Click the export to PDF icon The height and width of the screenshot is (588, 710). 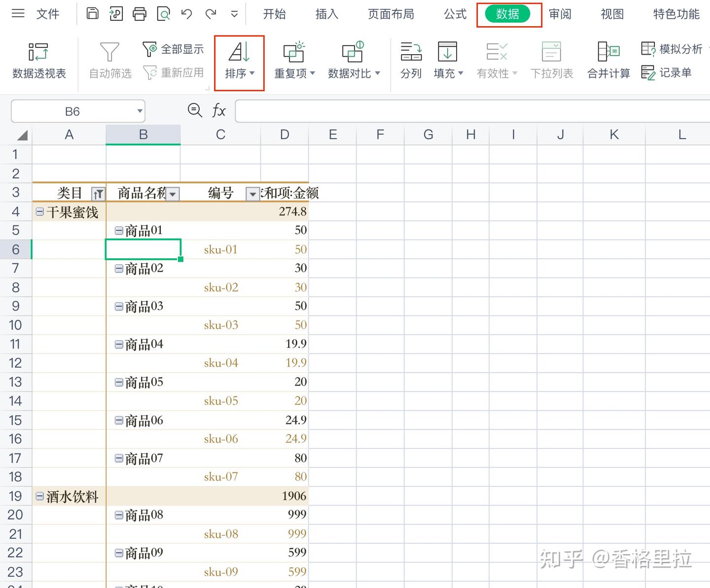(x=116, y=14)
